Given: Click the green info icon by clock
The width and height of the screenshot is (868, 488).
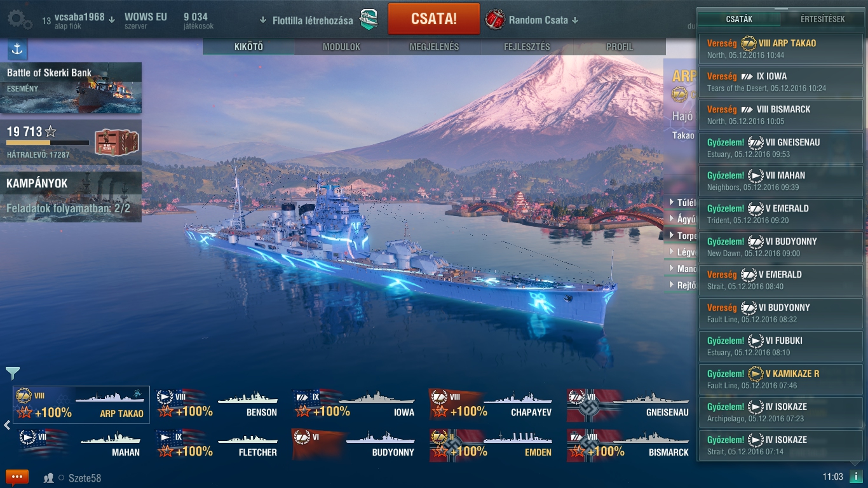Looking at the screenshot, I should tap(855, 477).
